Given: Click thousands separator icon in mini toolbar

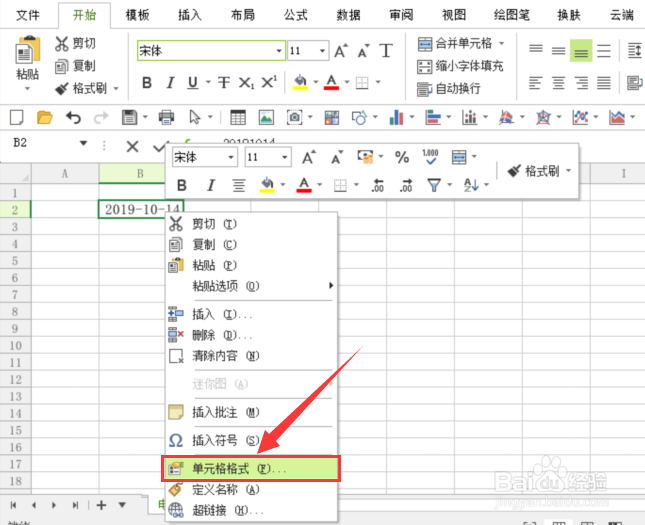Looking at the screenshot, I should [430, 157].
